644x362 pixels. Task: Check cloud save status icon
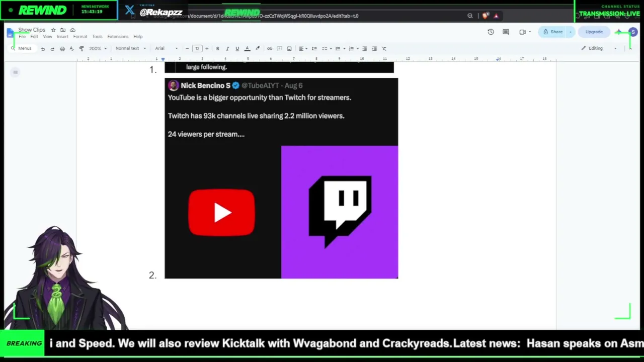point(72,30)
